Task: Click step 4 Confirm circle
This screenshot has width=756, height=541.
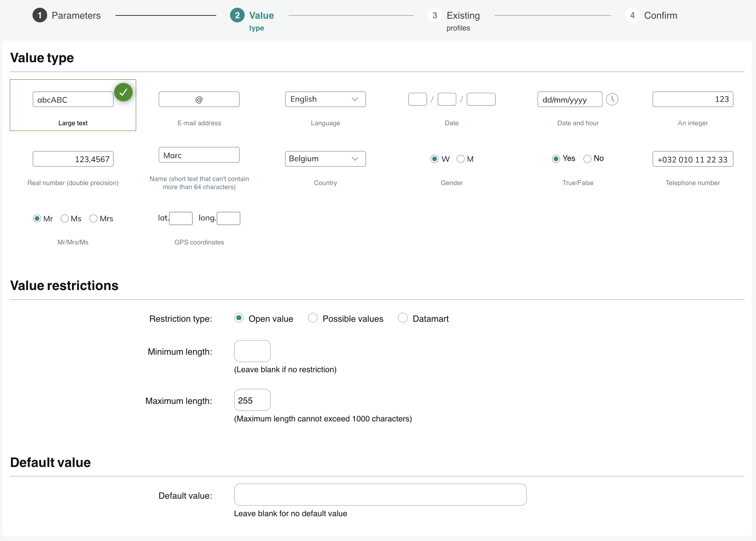Action: (x=632, y=15)
